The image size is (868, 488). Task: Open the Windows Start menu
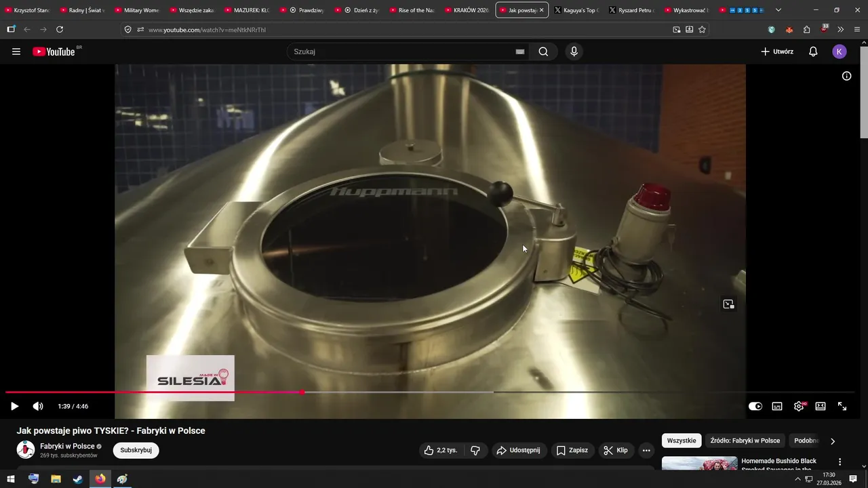(x=11, y=479)
